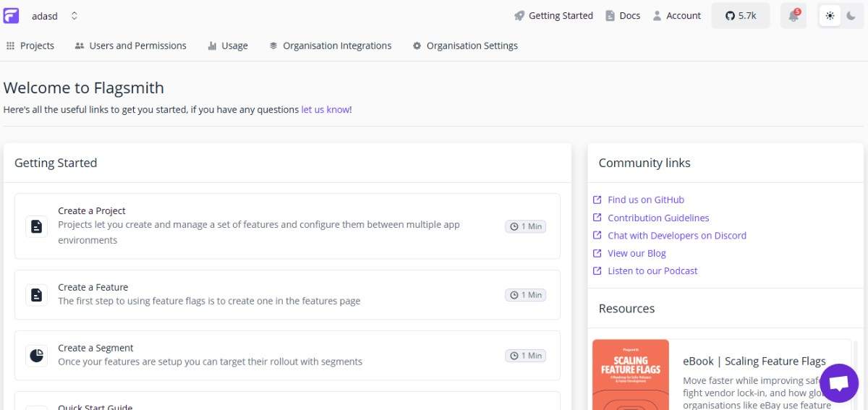868x410 pixels.
Task: Click external-link icon beside Discord chat
Action: [x=597, y=235]
